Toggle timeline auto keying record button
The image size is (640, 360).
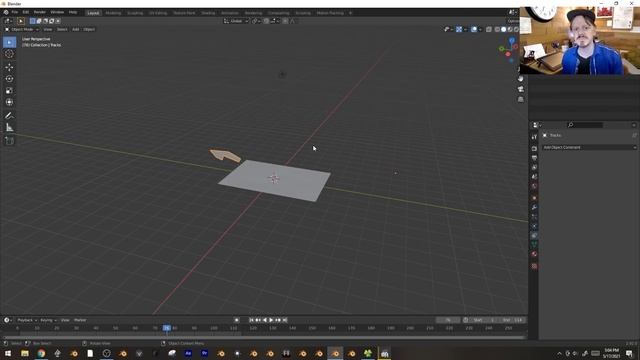pos(237,320)
